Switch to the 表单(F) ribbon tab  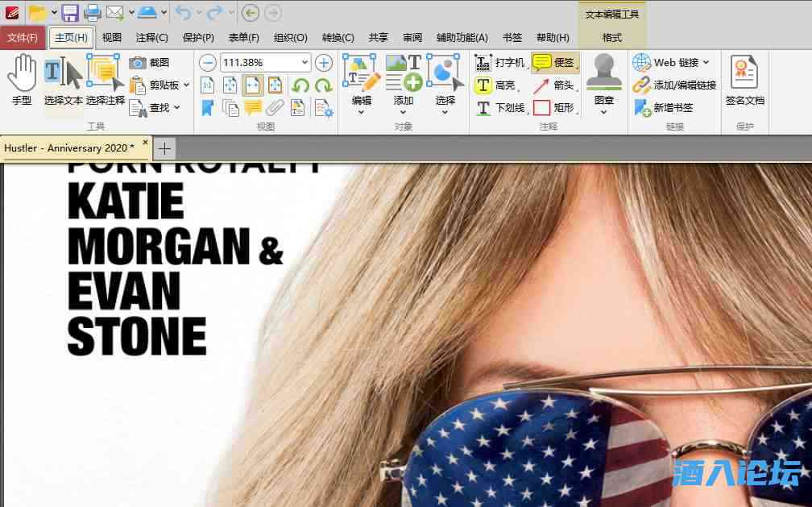pyautogui.click(x=243, y=38)
